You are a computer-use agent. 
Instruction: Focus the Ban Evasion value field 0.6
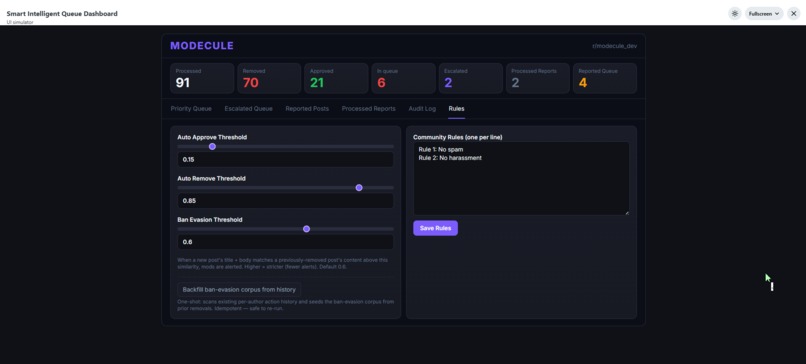[x=285, y=242]
